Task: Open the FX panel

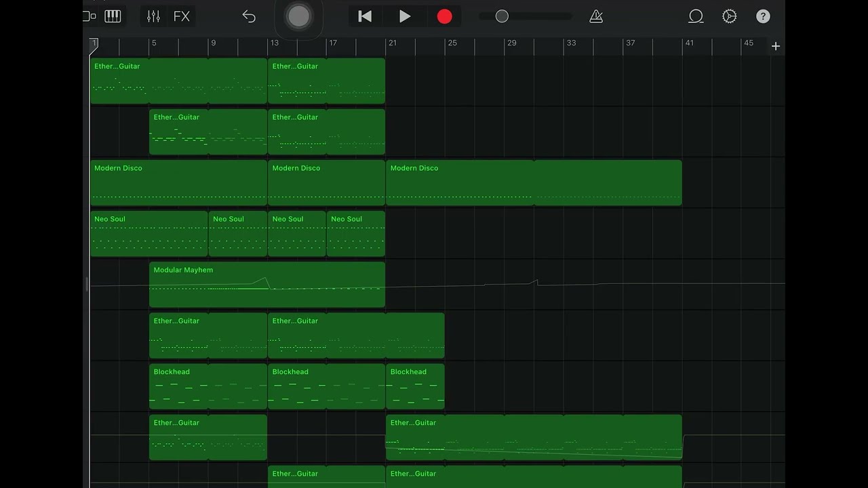Action: (181, 16)
